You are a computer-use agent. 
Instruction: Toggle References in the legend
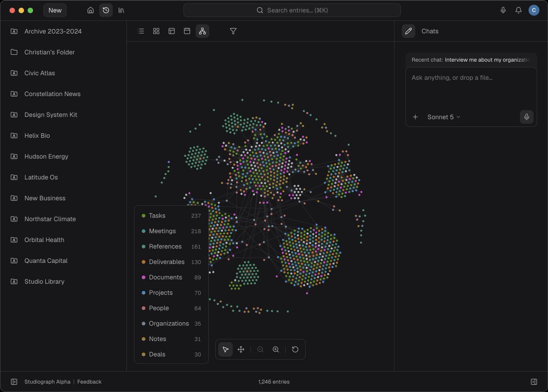pos(171,246)
